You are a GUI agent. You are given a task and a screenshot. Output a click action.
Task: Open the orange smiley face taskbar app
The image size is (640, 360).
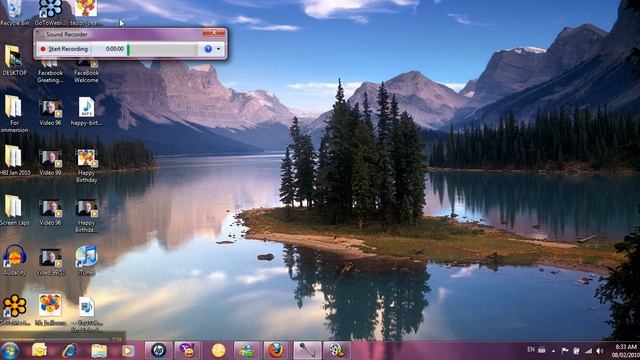tap(218, 350)
